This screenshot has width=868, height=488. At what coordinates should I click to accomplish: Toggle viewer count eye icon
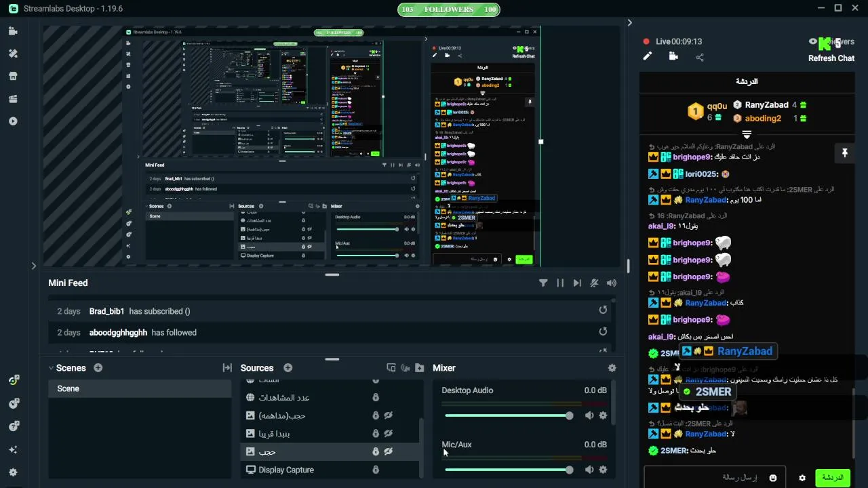[x=813, y=41]
